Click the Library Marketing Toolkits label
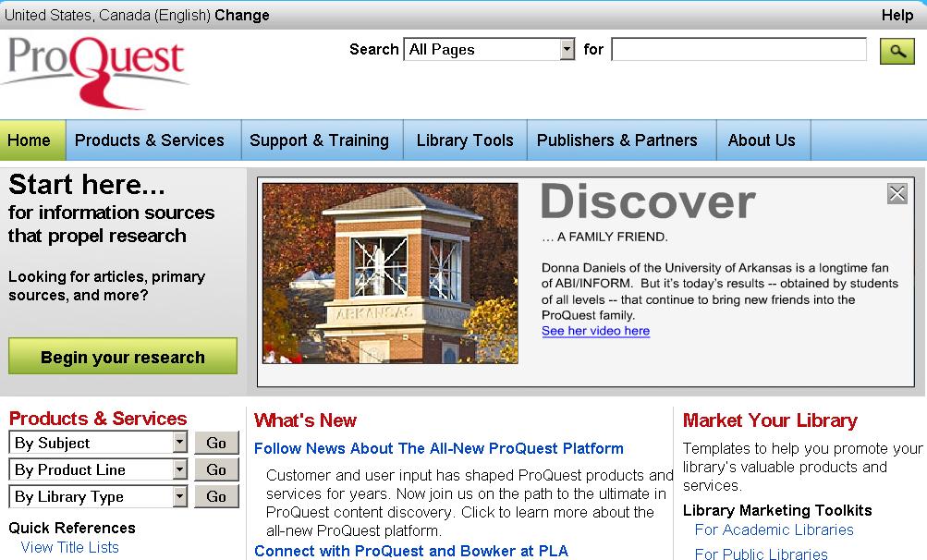 tap(777, 510)
